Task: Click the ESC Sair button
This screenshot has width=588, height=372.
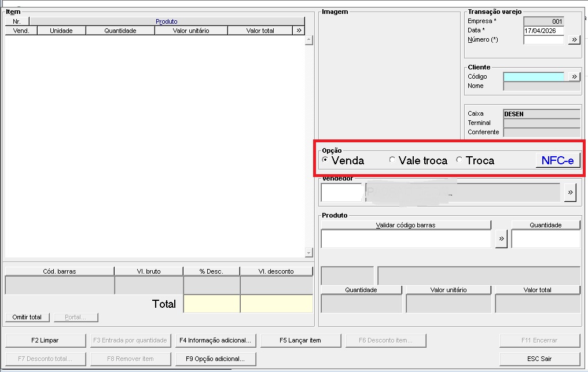Action: coord(539,359)
